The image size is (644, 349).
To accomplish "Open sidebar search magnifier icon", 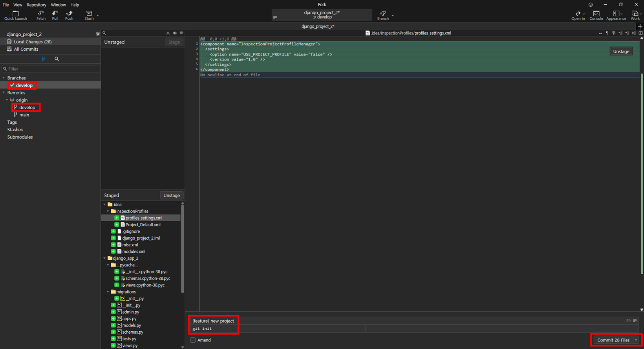I will (57, 59).
